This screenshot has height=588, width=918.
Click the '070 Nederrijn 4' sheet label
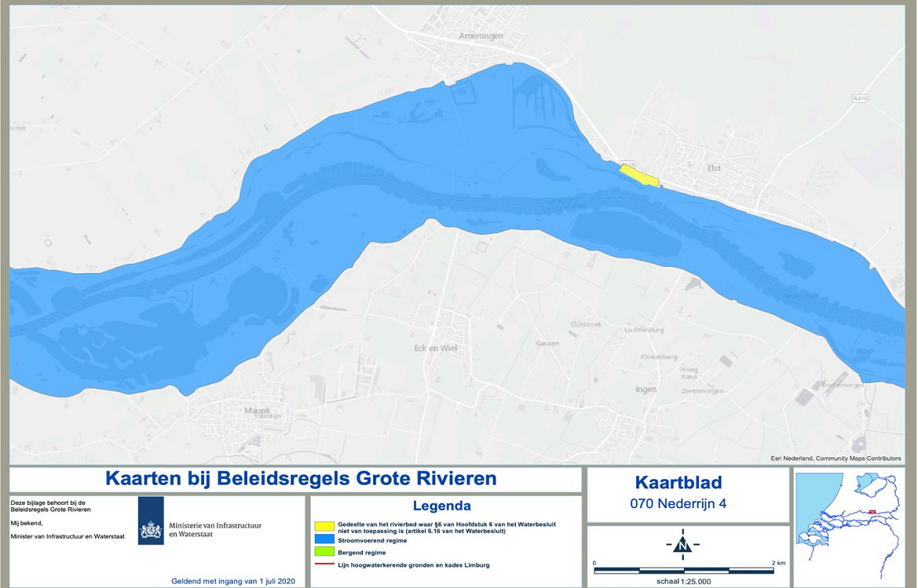[x=678, y=503]
